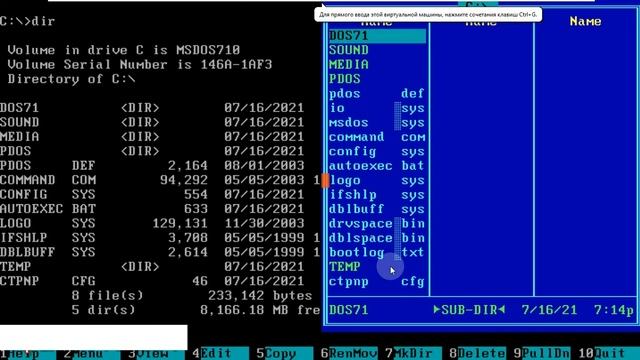Viewport: 640px width, 360px height.
Task: Select file dblbuff.sys in the panel
Action: coord(377,209)
